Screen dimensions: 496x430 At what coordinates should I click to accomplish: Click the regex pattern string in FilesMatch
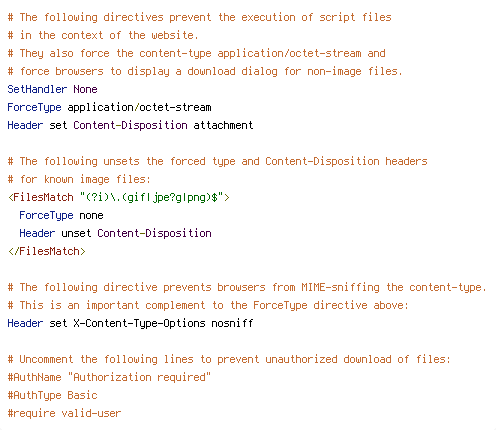click(x=151, y=197)
